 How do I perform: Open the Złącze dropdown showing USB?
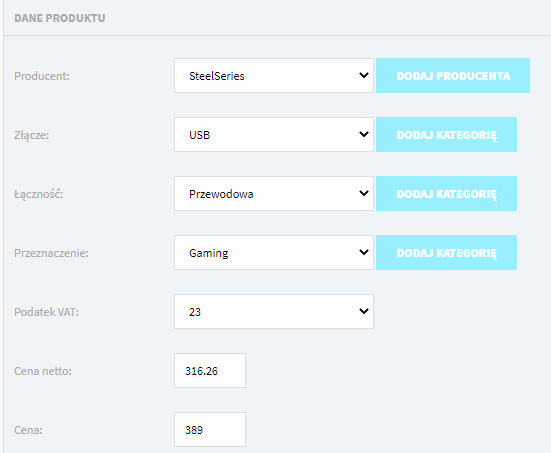coord(274,135)
